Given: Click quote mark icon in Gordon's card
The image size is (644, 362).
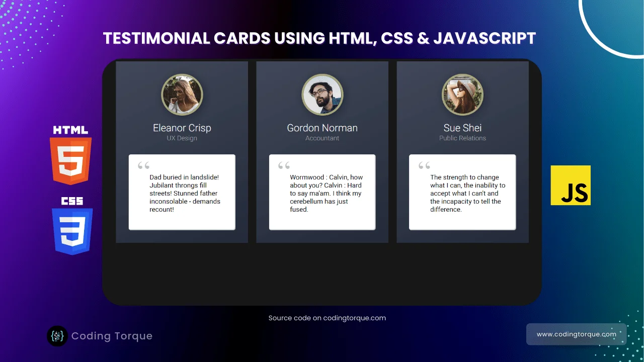Looking at the screenshot, I should [284, 165].
